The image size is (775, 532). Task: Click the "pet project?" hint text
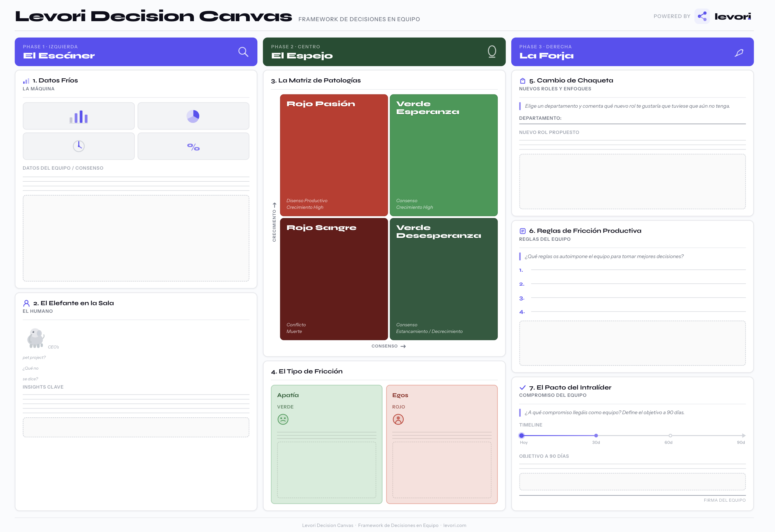pyautogui.click(x=34, y=358)
